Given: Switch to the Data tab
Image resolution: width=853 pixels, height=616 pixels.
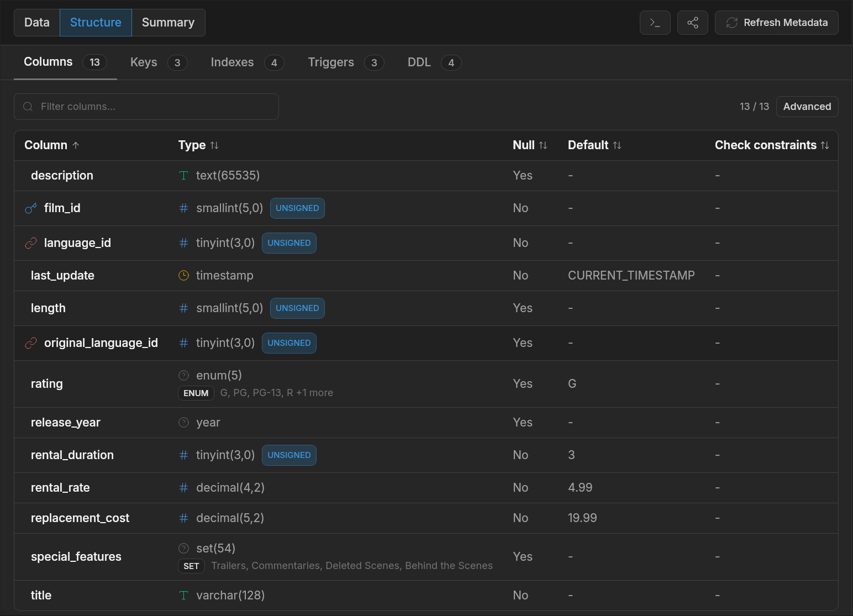Looking at the screenshot, I should click(37, 23).
